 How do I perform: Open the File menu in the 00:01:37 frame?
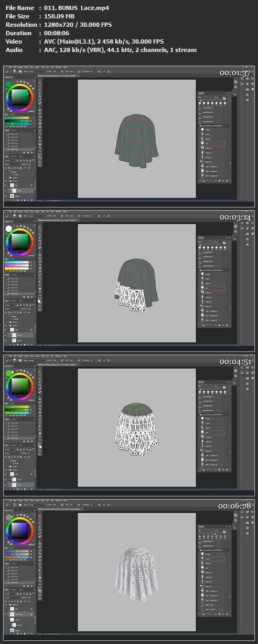point(10,67)
